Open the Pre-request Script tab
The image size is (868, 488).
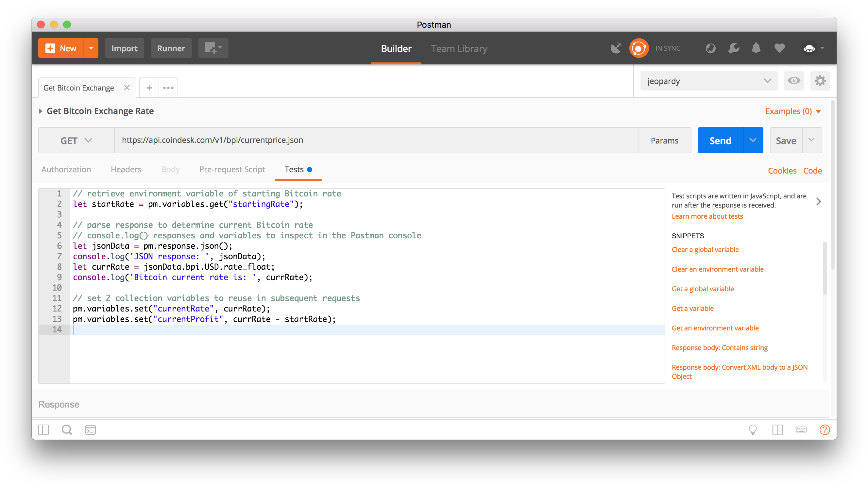[232, 169]
